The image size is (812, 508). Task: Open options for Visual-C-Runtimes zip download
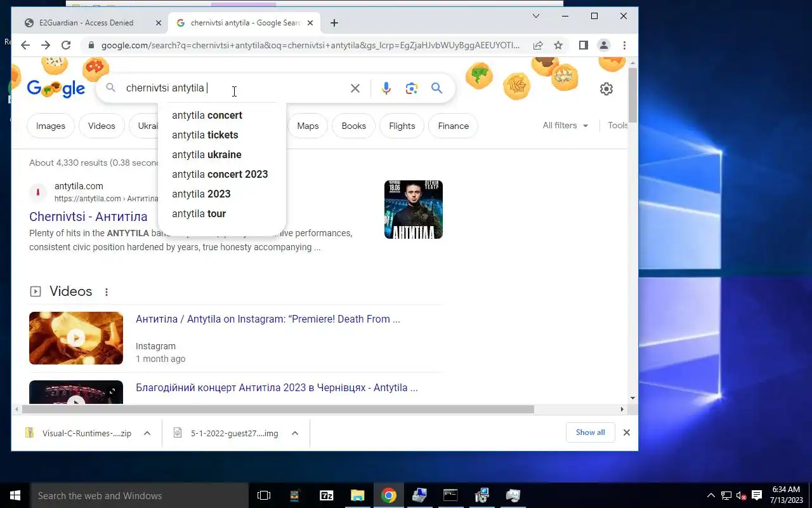point(147,433)
